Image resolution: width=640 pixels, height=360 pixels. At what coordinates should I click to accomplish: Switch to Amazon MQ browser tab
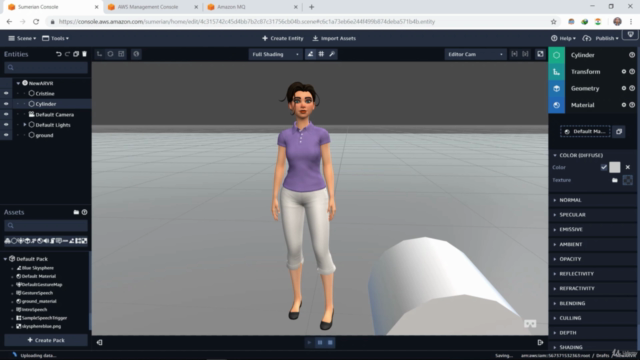point(231,7)
